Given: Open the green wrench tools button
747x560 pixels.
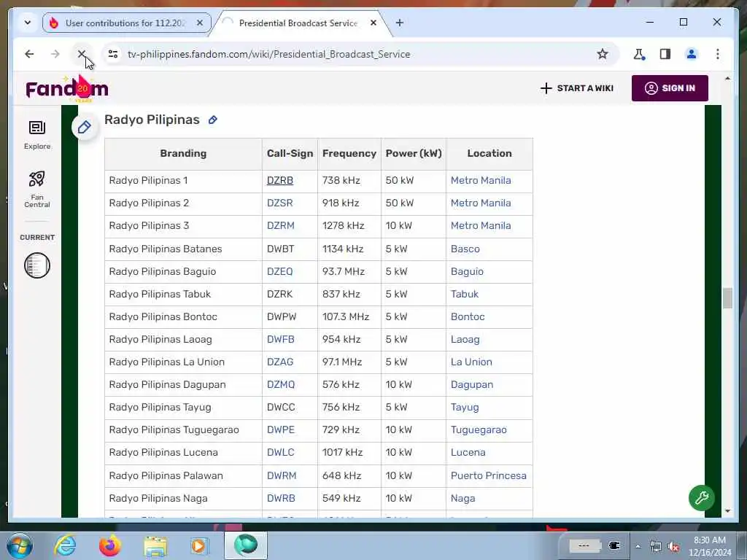Looking at the screenshot, I should [x=701, y=498].
